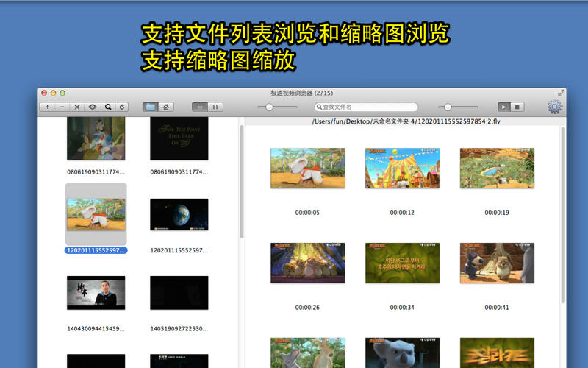Click the refresh arrow icon

[x=122, y=107]
